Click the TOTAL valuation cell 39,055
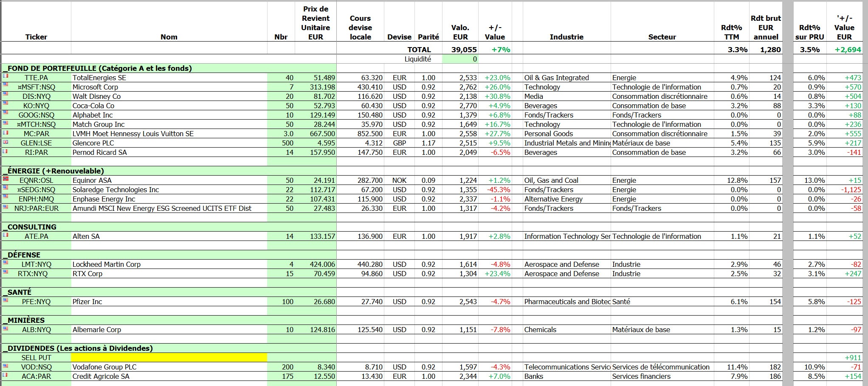Image resolution: width=868 pixels, height=386 pixels. pyautogui.click(x=460, y=49)
